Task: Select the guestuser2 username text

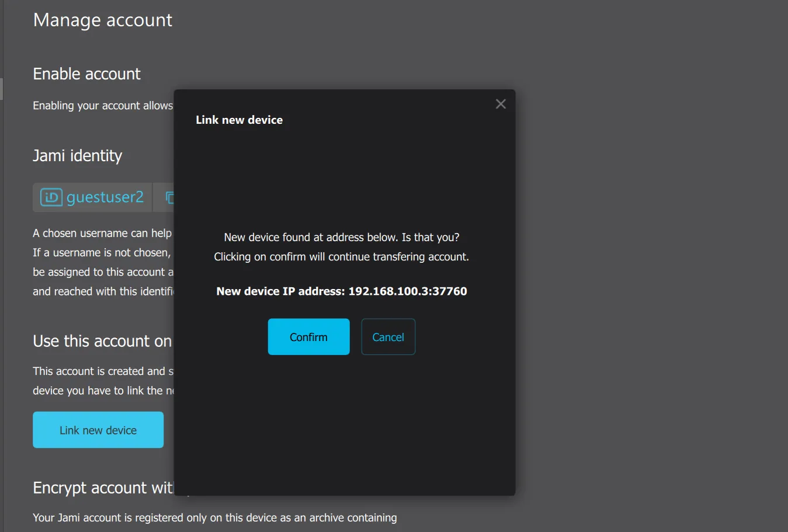Action: (x=105, y=197)
